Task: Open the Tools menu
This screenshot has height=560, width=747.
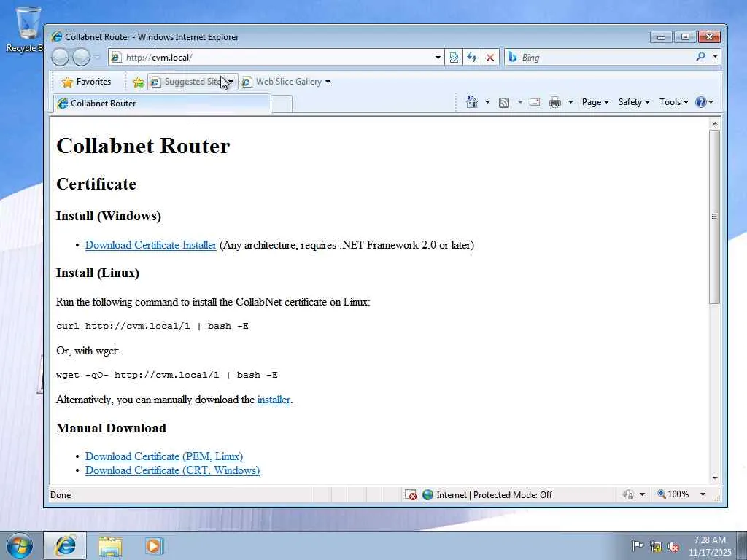Action: point(673,102)
